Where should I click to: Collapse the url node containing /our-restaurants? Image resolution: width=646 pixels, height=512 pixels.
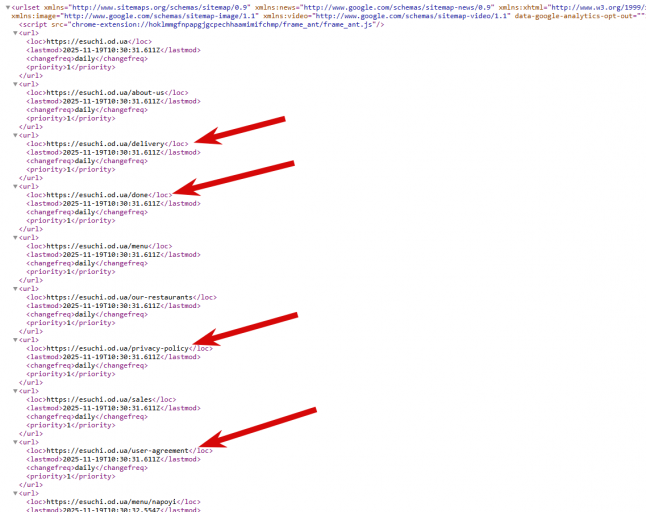click(15, 289)
